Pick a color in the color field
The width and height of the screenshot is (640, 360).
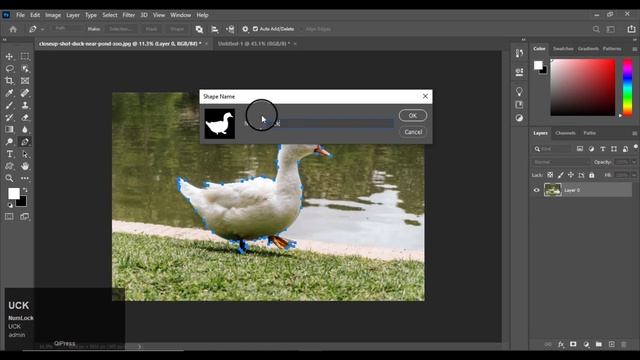point(582,87)
